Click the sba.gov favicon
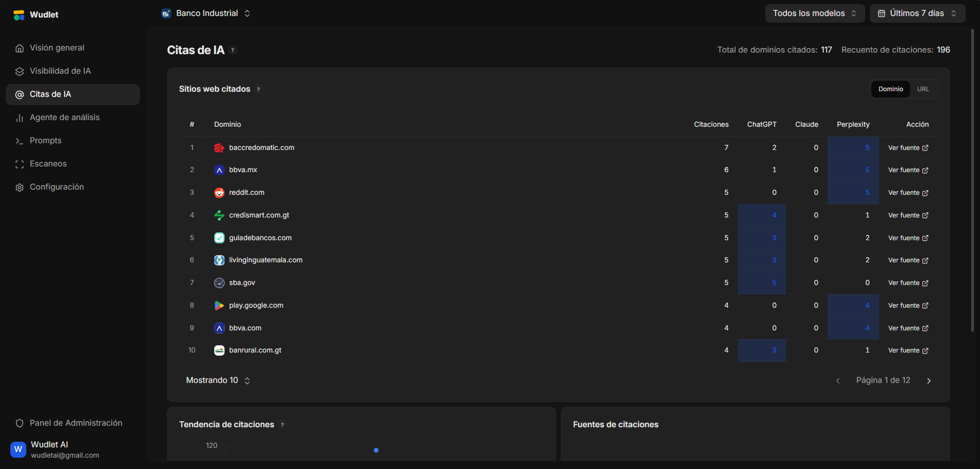This screenshot has width=980, height=469. pos(219,283)
